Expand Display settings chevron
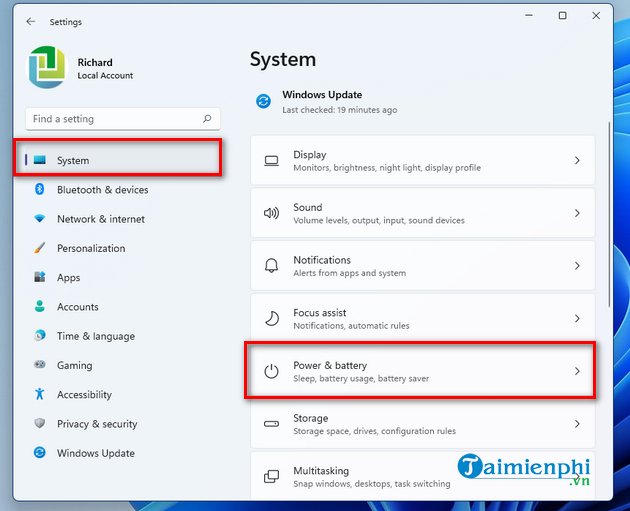This screenshot has height=511, width=630. coord(577,160)
